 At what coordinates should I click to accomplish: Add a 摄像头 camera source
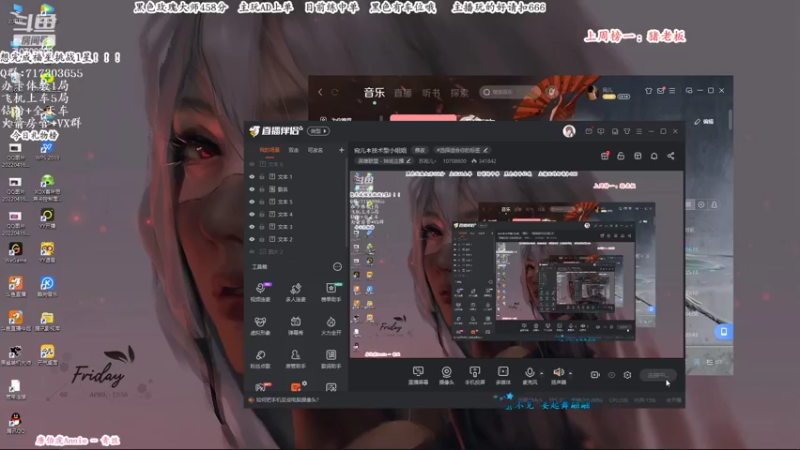point(446,376)
